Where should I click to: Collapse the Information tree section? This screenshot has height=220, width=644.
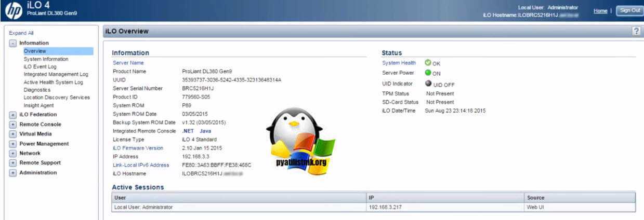(x=12, y=43)
